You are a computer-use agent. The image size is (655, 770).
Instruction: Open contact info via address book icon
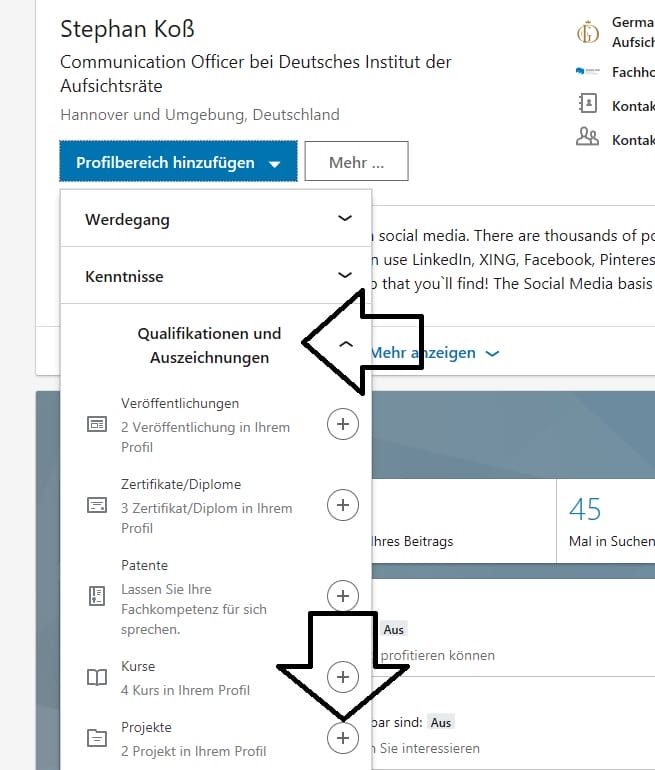coord(588,104)
